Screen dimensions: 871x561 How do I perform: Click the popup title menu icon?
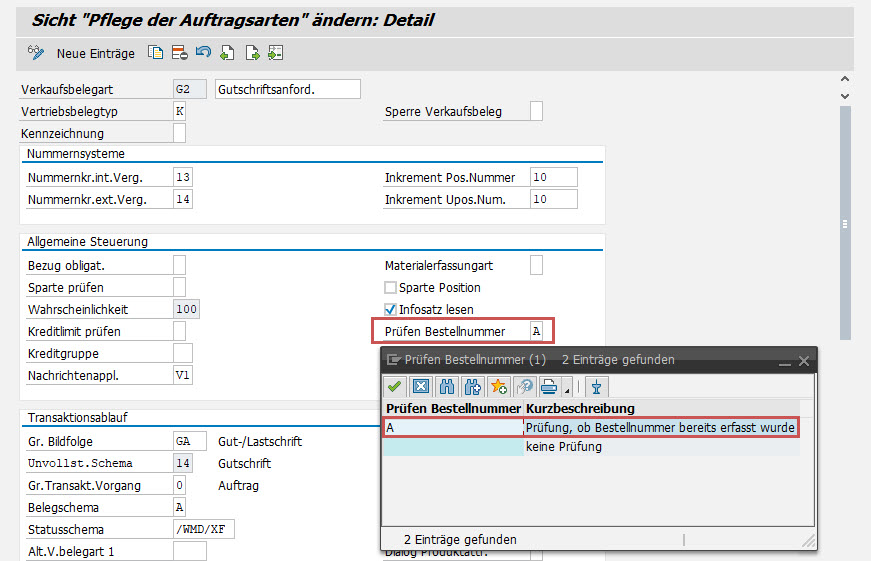click(393, 360)
